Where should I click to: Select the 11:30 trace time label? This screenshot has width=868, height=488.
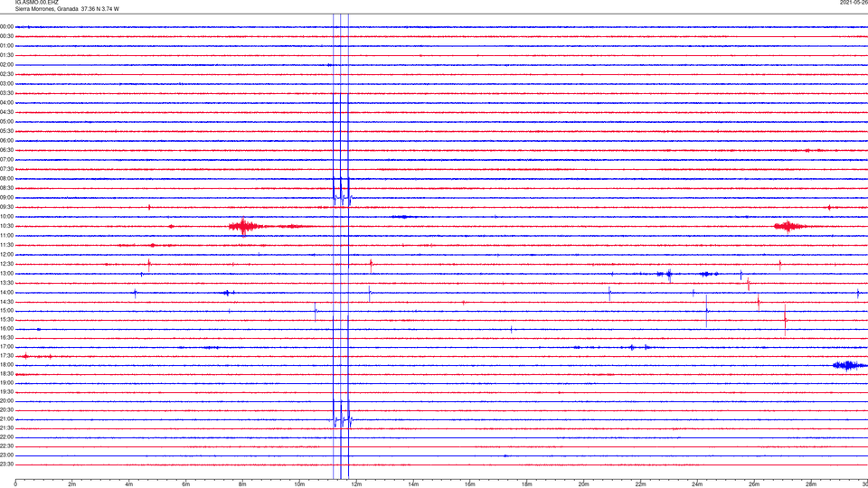pos(6,245)
